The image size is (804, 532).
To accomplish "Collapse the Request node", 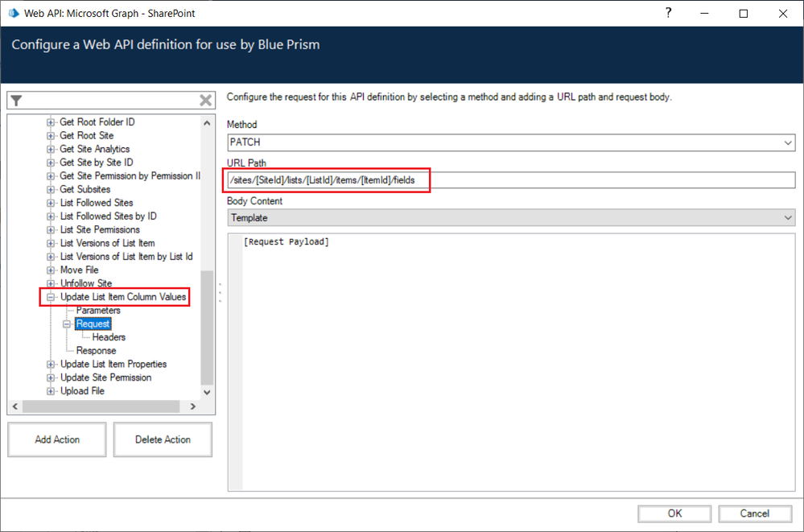I will point(66,324).
